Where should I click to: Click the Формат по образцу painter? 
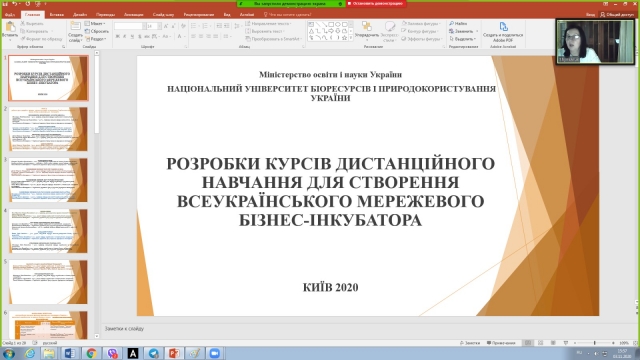41,39
